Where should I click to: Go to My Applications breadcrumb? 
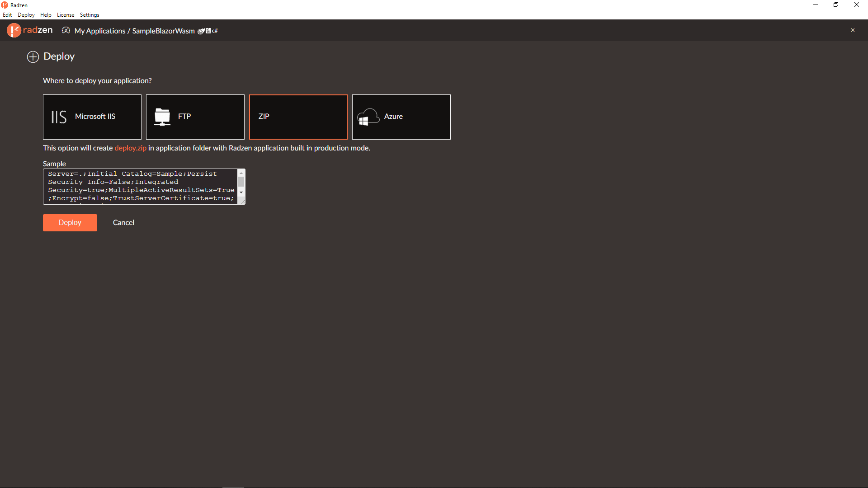[x=100, y=31]
